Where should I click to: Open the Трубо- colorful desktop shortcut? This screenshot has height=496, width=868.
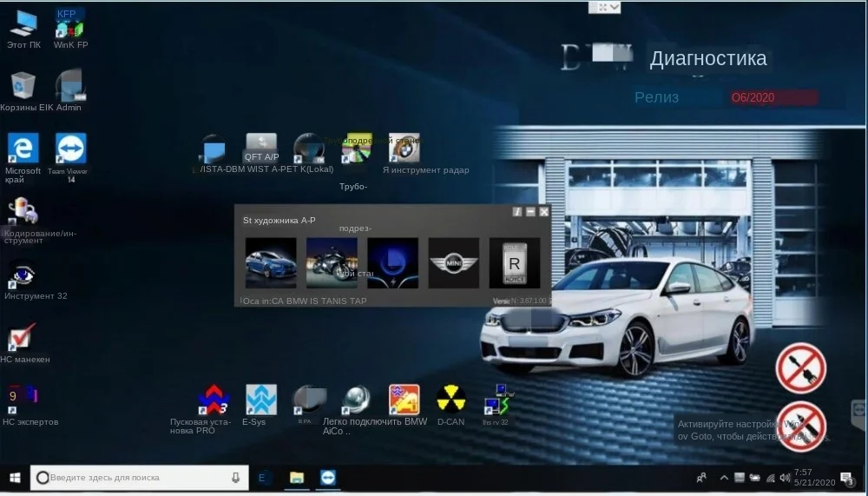coord(356,148)
